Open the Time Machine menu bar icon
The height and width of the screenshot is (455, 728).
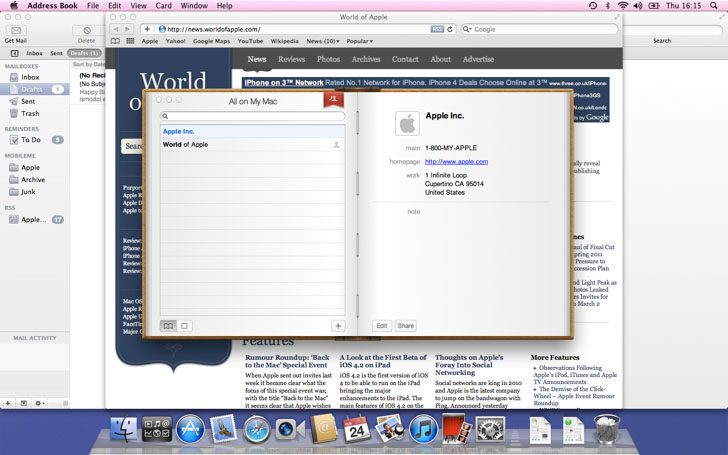[593, 6]
